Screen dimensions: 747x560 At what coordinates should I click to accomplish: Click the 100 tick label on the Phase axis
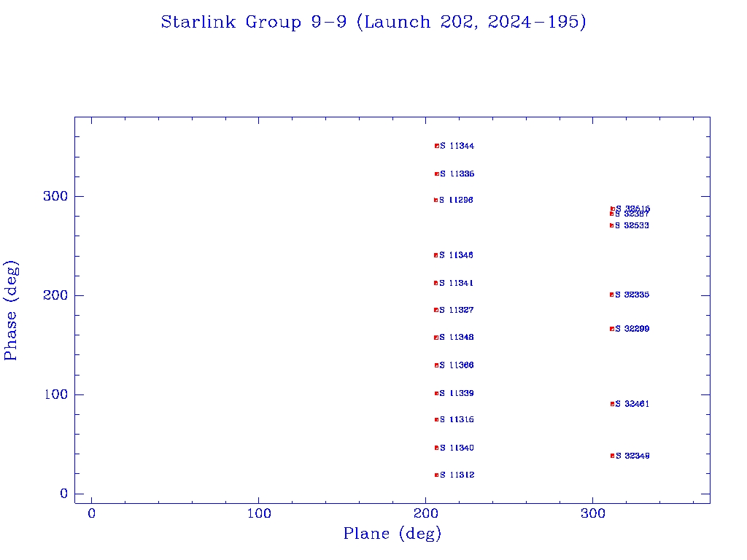coord(58,395)
